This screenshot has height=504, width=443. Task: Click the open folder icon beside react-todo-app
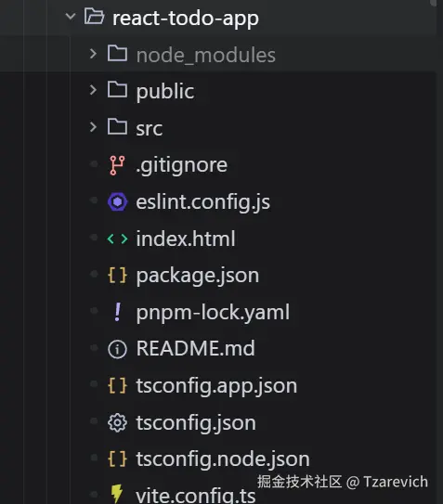click(x=94, y=16)
